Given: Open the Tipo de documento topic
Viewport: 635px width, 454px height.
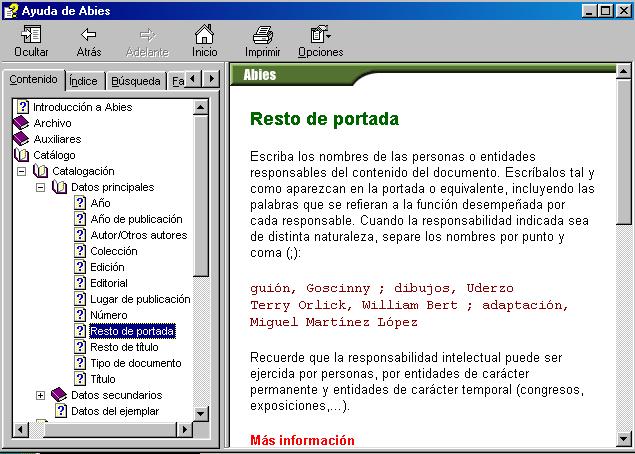Looking at the screenshot, I should point(136,363).
